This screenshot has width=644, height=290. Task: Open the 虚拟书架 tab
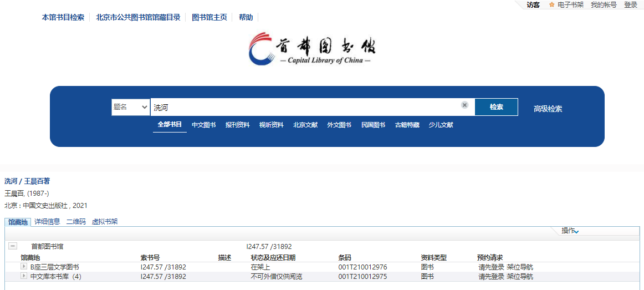click(105, 222)
